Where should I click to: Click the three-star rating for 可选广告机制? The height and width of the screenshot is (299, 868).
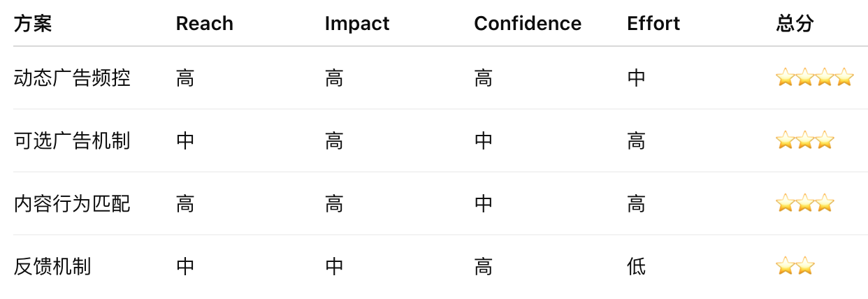[x=805, y=140]
